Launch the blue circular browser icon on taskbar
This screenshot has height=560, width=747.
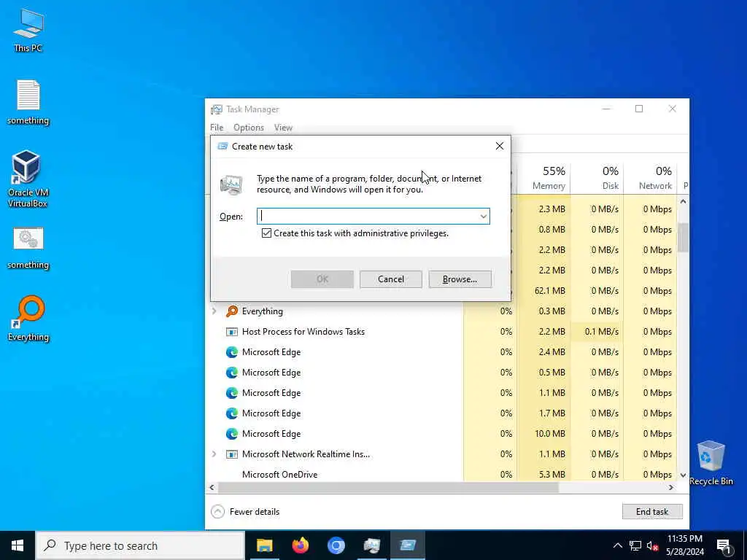click(x=336, y=545)
